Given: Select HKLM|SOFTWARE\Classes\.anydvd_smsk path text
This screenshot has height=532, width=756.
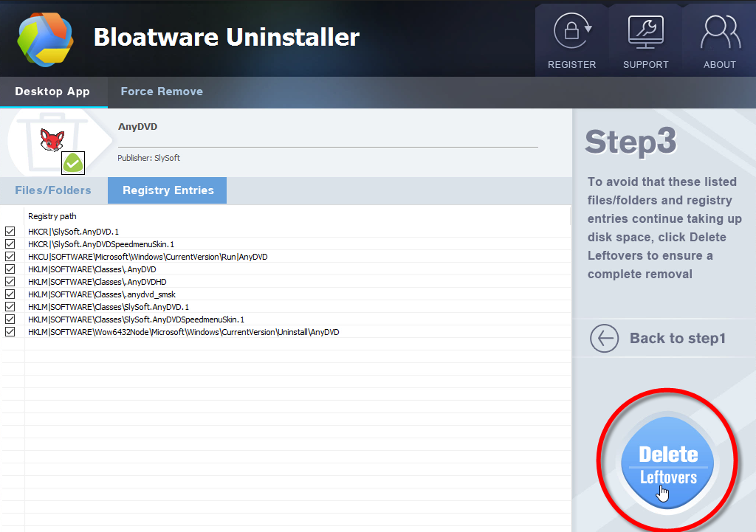Looking at the screenshot, I should pos(102,294).
